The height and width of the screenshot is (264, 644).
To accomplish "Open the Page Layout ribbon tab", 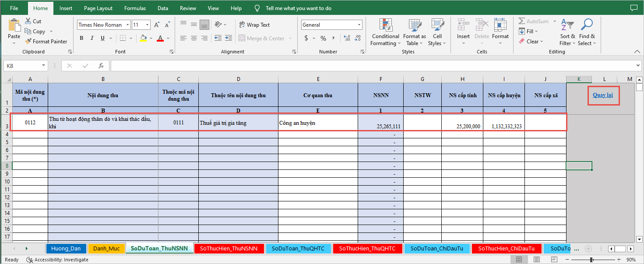I will click(98, 8).
